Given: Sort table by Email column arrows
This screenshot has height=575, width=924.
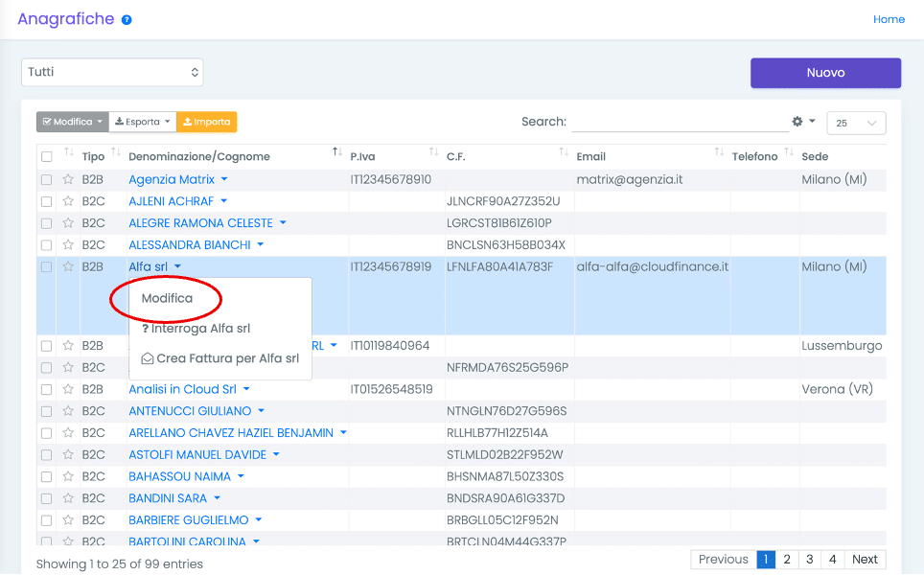Looking at the screenshot, I should click(x=719, y=153).
